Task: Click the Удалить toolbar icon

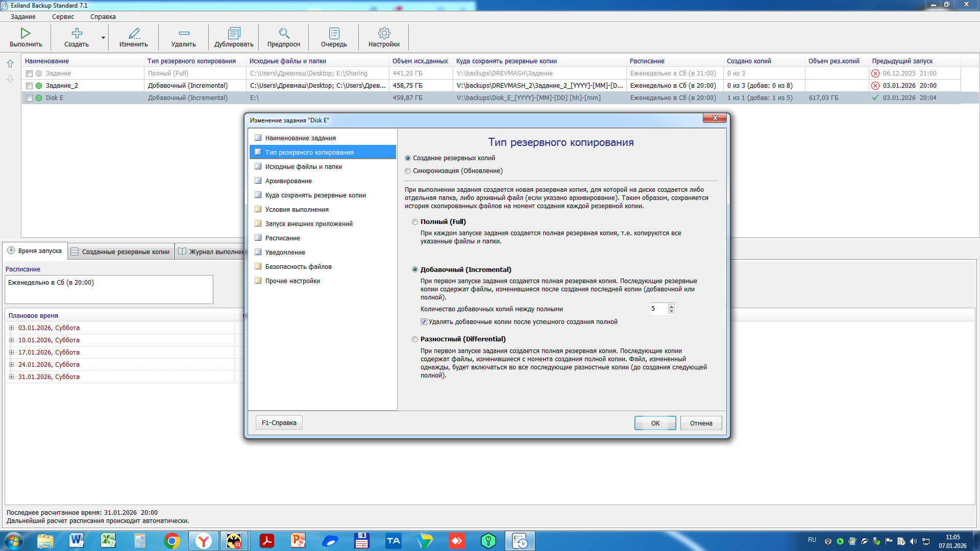Action: pyautogui.click(x=184, y=34)
